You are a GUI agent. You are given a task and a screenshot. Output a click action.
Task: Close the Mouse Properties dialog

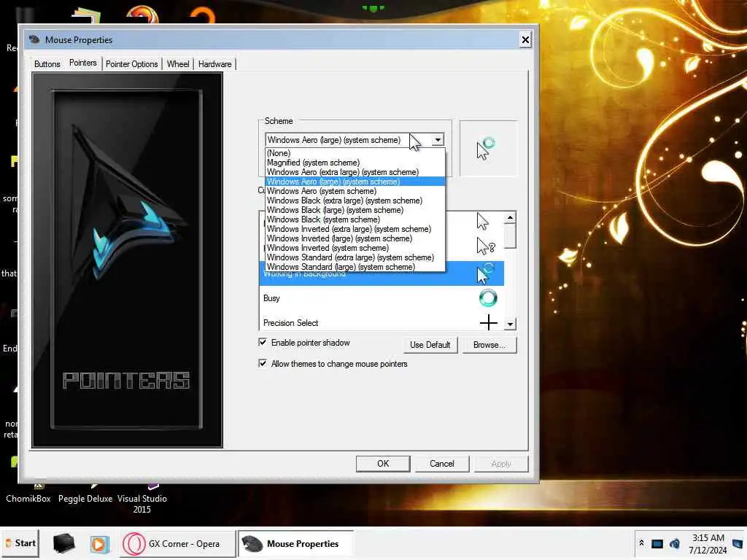(x=525, y=40)
